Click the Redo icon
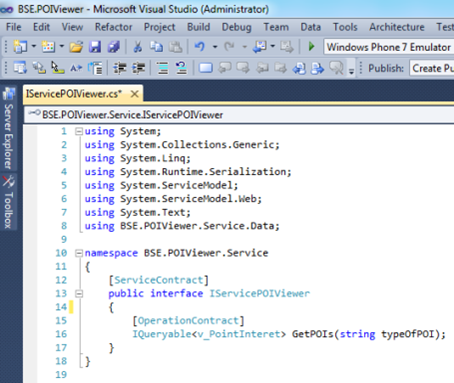The image size is (454, 383). click(x=229, y=47)
